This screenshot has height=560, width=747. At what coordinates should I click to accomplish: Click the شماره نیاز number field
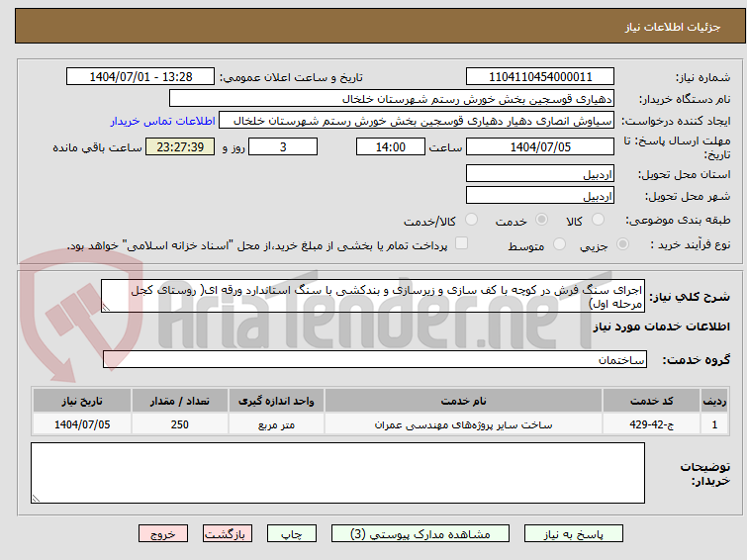(x=540, y=77)
